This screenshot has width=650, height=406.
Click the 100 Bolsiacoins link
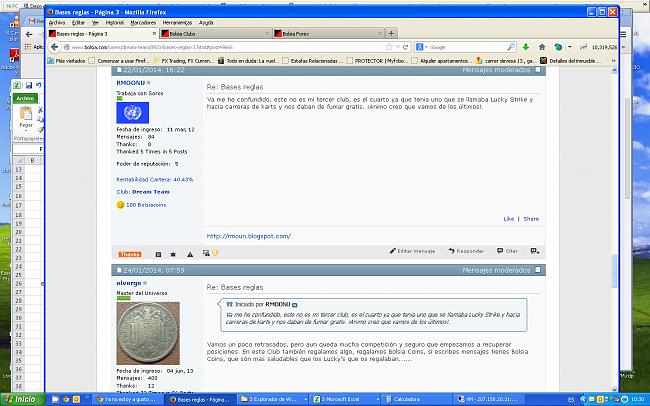[146, 205]
